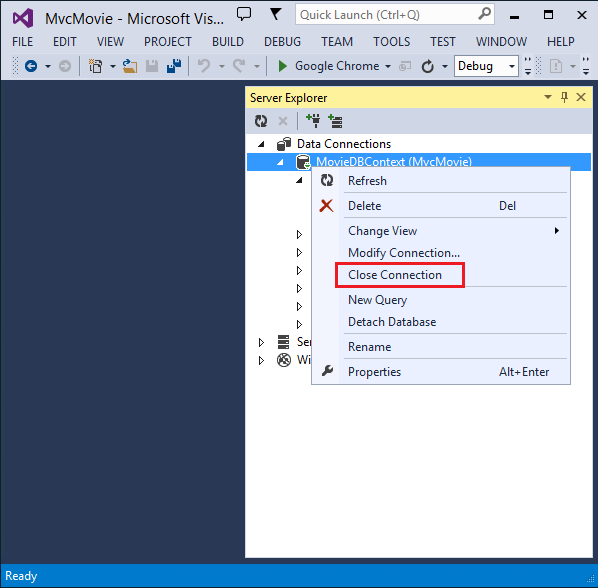Navigate backward with the blue arrow
Screen dimensions: 598x588
pos(31,66)
